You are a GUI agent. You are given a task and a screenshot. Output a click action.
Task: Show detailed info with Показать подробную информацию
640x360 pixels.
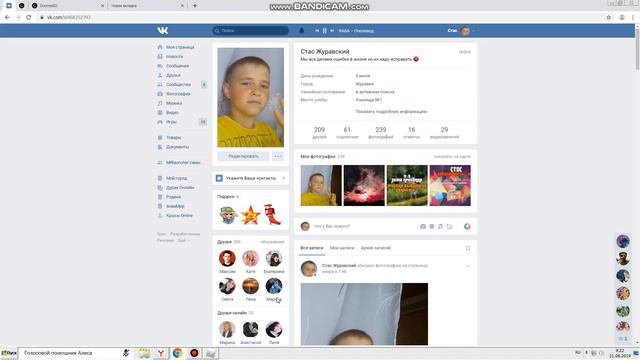391,111
